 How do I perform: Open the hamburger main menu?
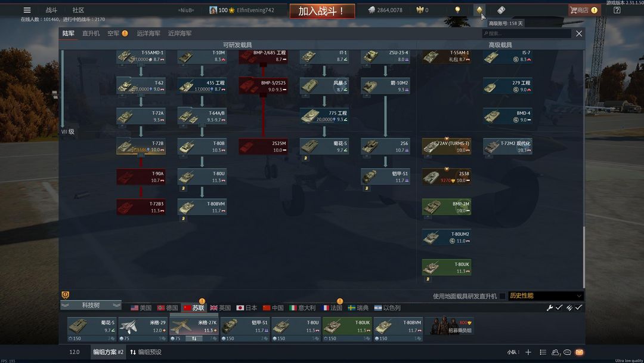pyautogui.click(x=27, y=10)
